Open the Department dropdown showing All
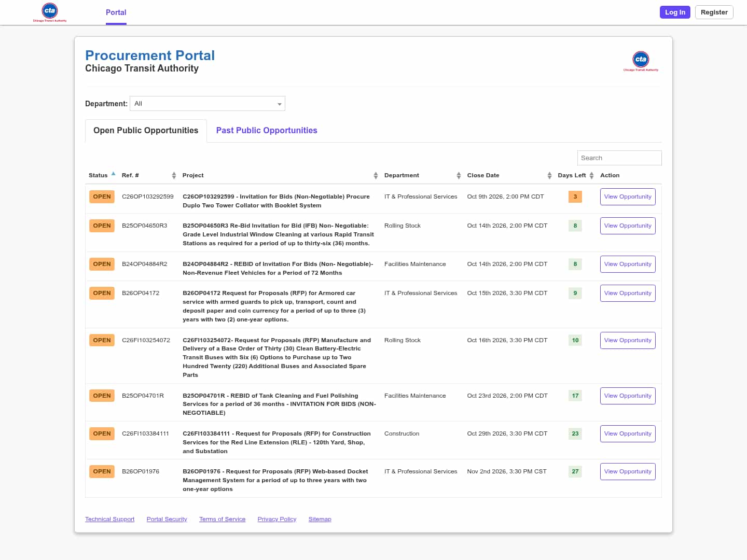747x560 pixels. (208, 104)
